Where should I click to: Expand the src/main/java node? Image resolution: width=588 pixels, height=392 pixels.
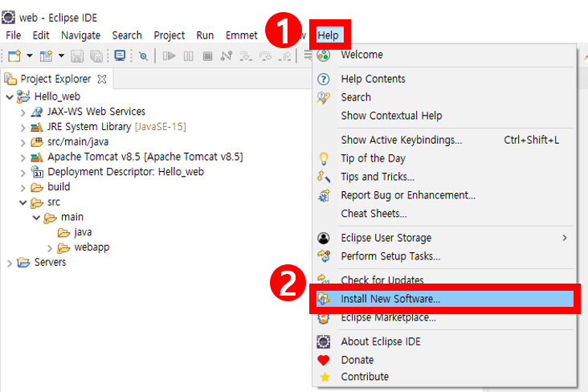tap(22, 142)
